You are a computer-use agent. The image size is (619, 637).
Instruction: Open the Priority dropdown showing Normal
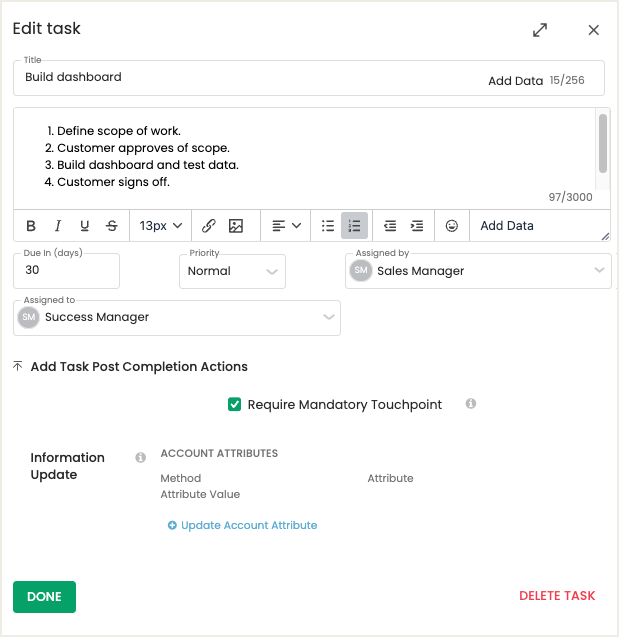click(232, 271)
